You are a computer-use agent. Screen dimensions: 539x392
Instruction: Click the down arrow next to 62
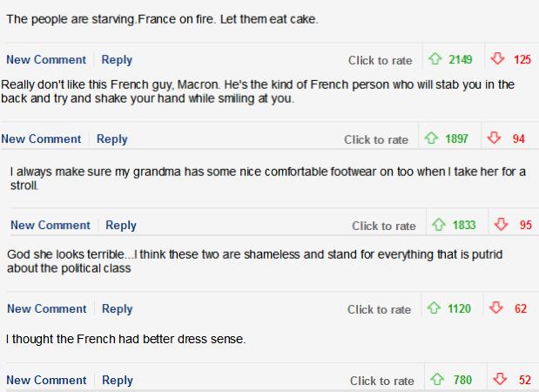(495, 308)
